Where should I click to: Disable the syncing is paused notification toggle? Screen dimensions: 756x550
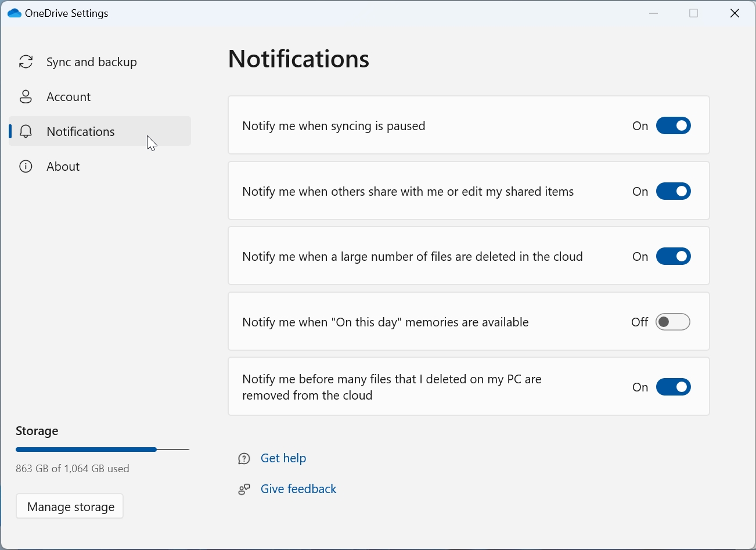[673, 125]
